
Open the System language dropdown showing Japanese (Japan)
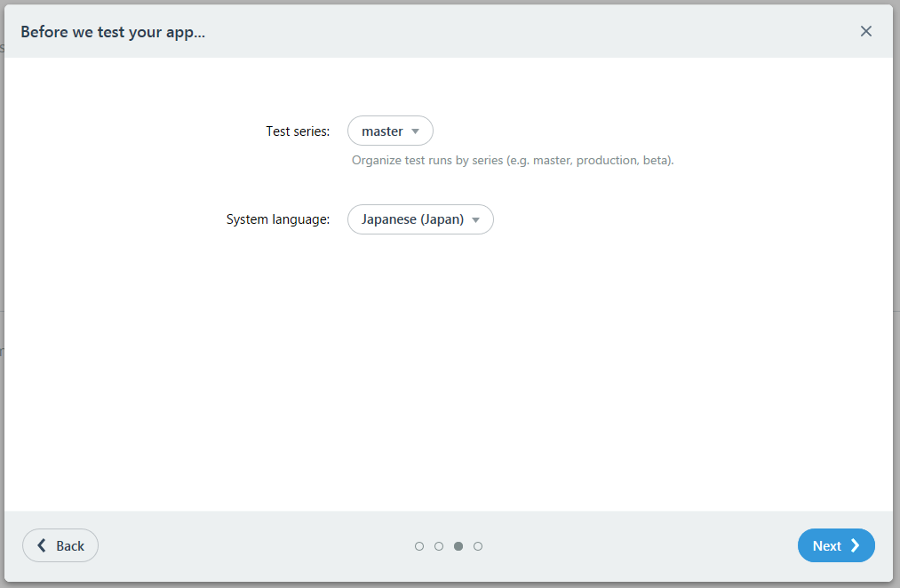click(420, 219)
